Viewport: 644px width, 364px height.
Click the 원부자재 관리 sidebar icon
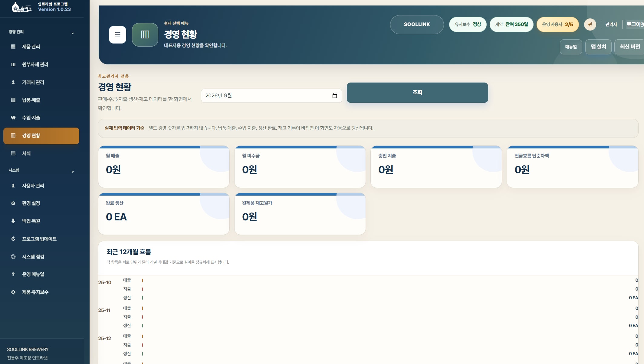tap(13, 64)
